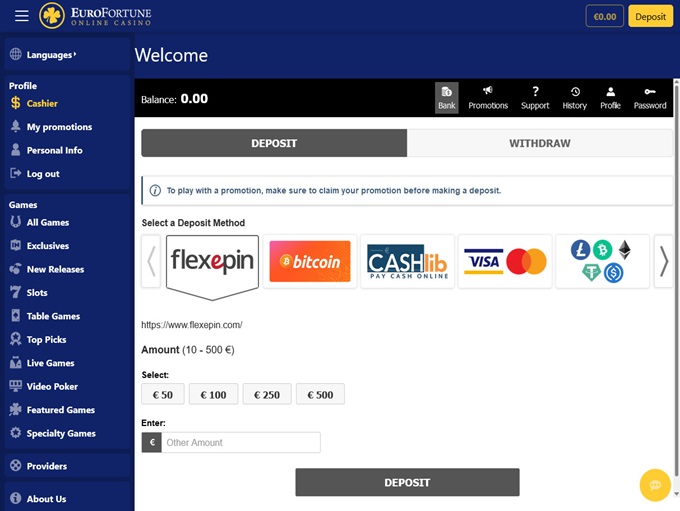The width and height of the screenshot is (680, 511).
Task: Open New Releases category
Action: (47, 269)
